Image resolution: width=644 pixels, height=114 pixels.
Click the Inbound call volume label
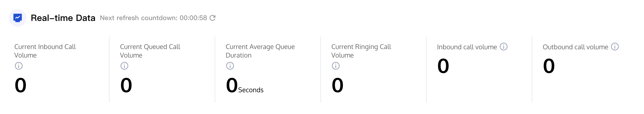(467, 47)
